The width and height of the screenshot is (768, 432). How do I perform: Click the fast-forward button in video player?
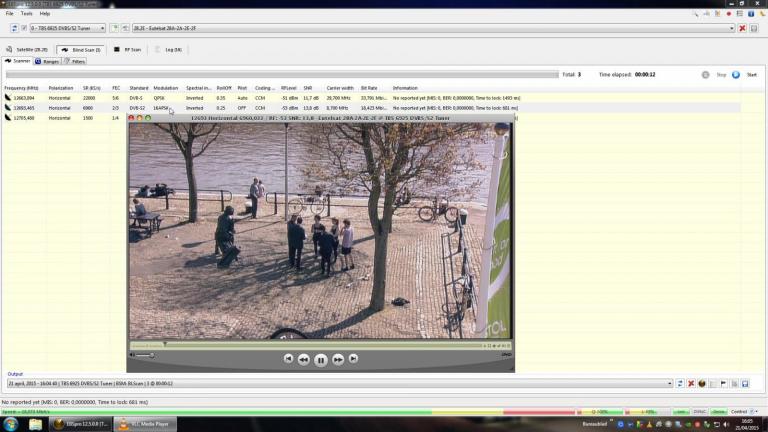tap(338, 359)
